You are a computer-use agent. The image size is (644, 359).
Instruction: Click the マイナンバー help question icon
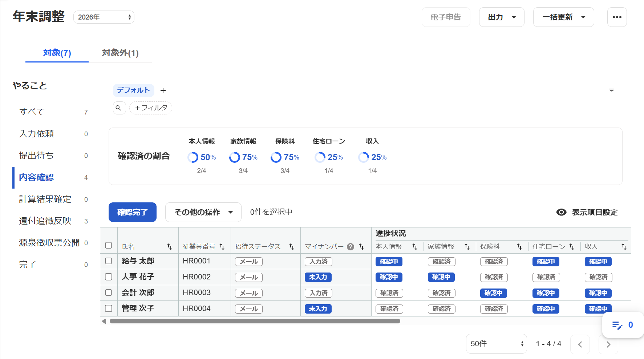pyautogui.click(x=351, y=247)
